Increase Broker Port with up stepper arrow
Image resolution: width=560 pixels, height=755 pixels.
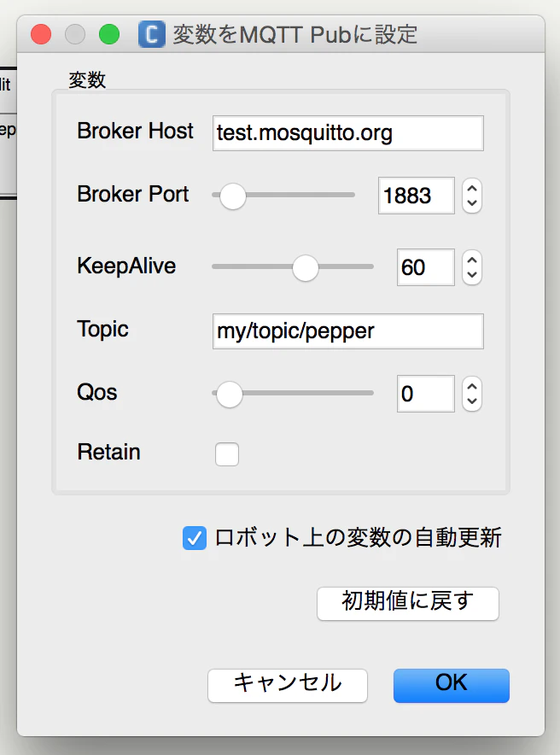click(x=472, y=189)
